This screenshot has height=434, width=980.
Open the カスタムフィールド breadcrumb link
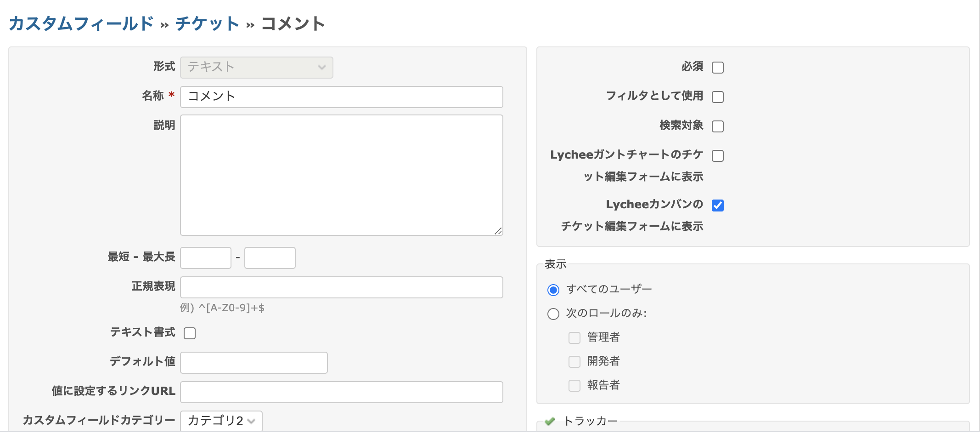pos(81,23)
